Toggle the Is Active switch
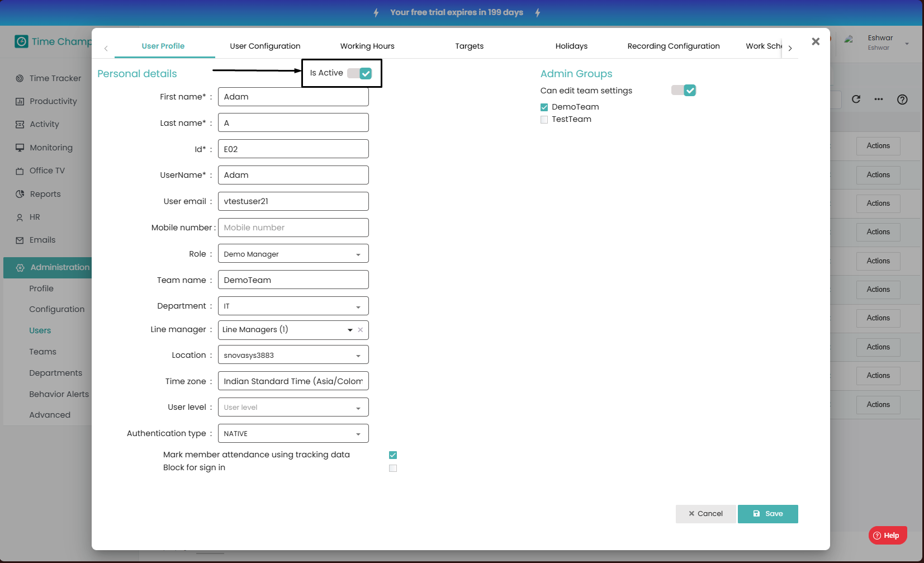Image resolution: width=924 pixels, height=563 pixels. coord(359,73)
